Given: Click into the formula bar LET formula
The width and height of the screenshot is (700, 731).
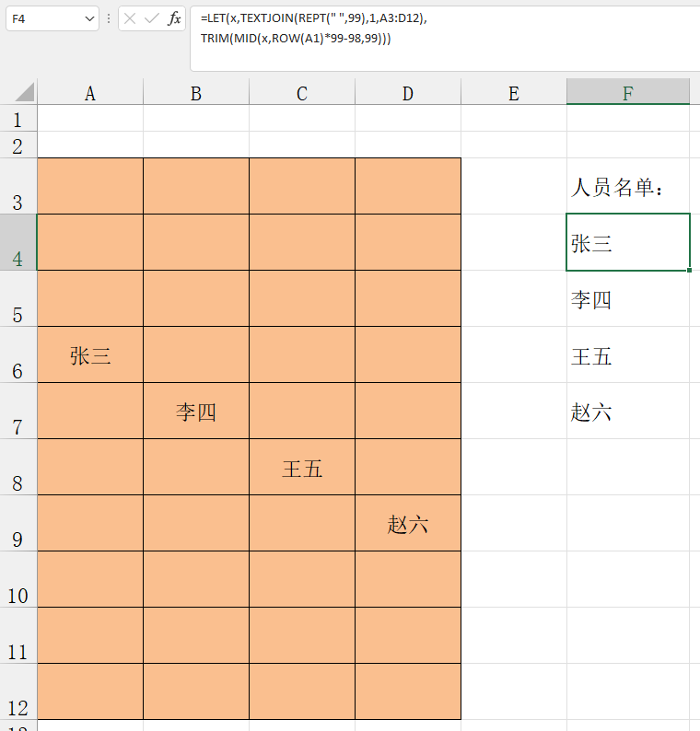Looking at the screenshot, I should (445, 39).
